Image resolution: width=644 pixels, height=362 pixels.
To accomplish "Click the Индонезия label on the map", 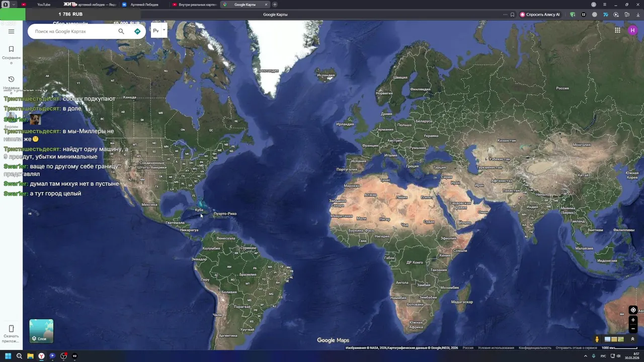I will click(607, 260).
